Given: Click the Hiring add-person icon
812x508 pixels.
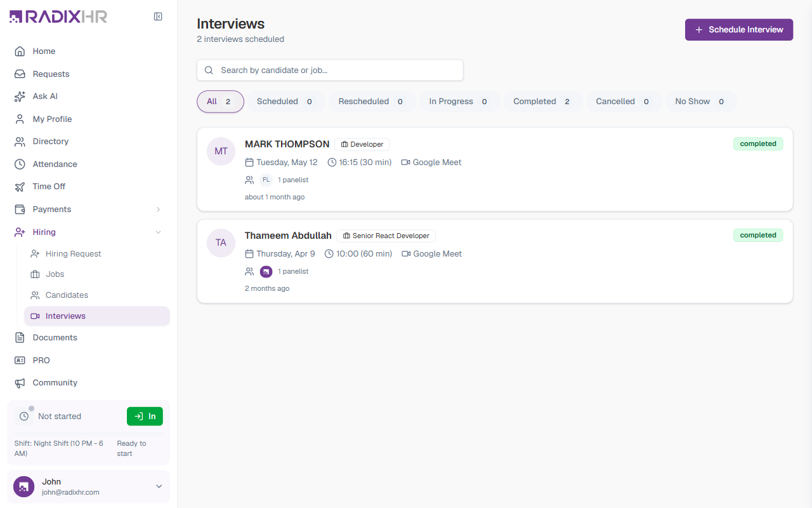Looking at the screenshot, I should pyautogui.click(x=20, y=232).
